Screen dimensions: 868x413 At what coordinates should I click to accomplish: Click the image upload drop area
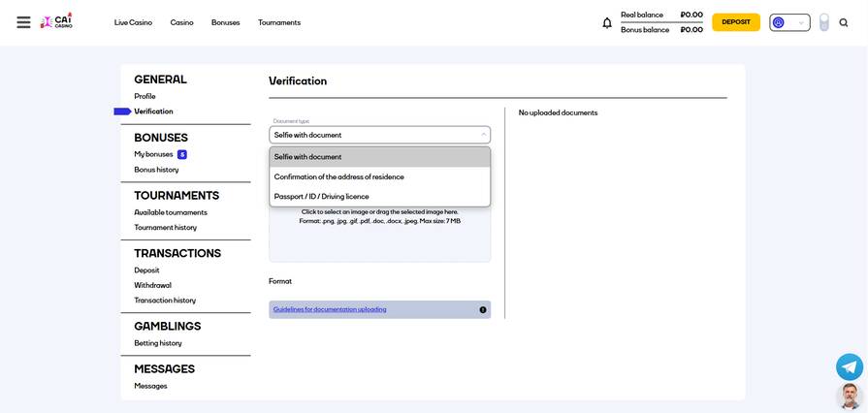[379, 236]
